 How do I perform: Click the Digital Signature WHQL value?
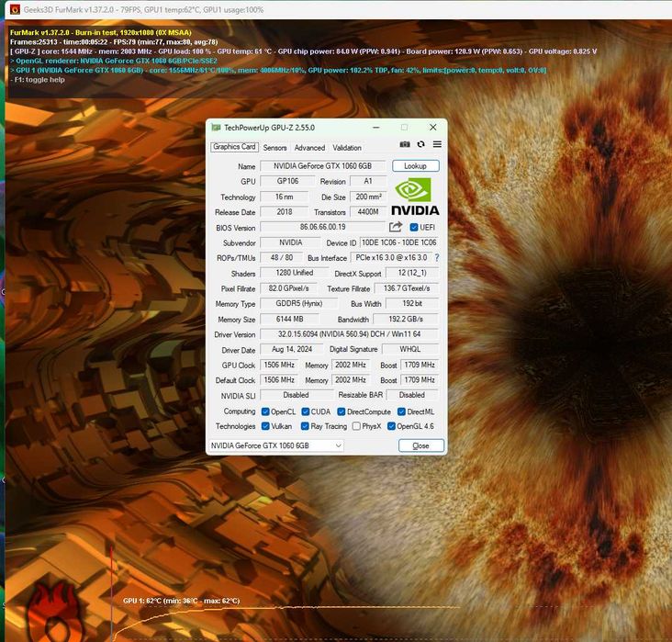point(410,349)
